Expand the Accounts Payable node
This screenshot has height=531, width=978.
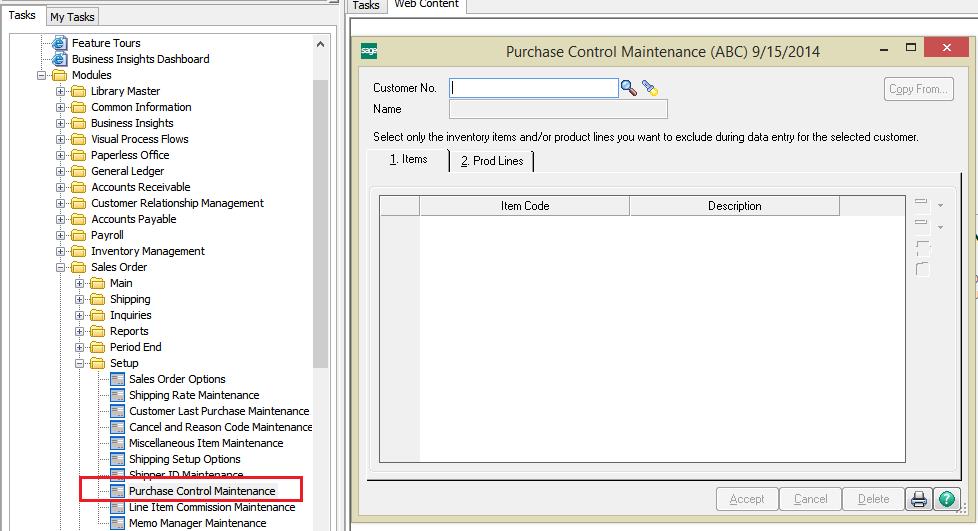coord(61,219)
